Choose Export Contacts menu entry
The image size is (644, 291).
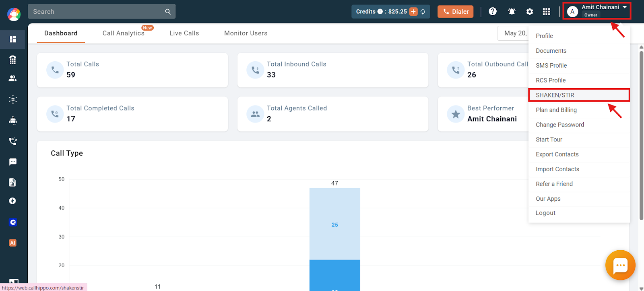point(579,154)
